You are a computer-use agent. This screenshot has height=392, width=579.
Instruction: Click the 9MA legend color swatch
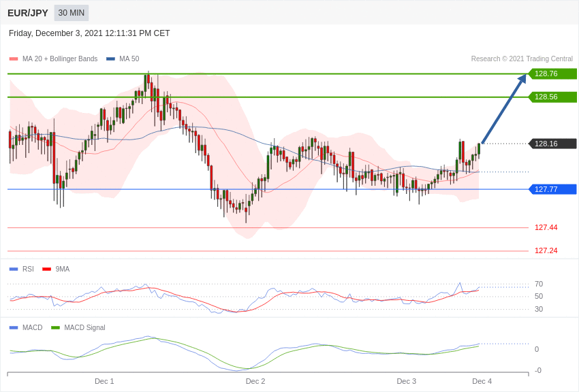(46, 269)
